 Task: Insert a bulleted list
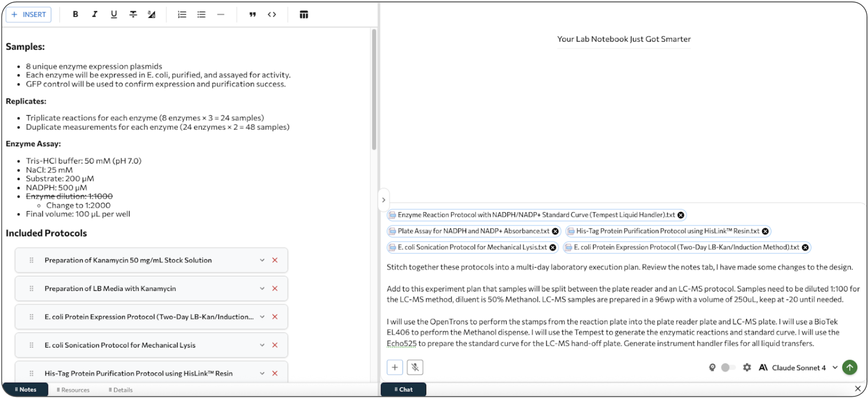[202, 14]
